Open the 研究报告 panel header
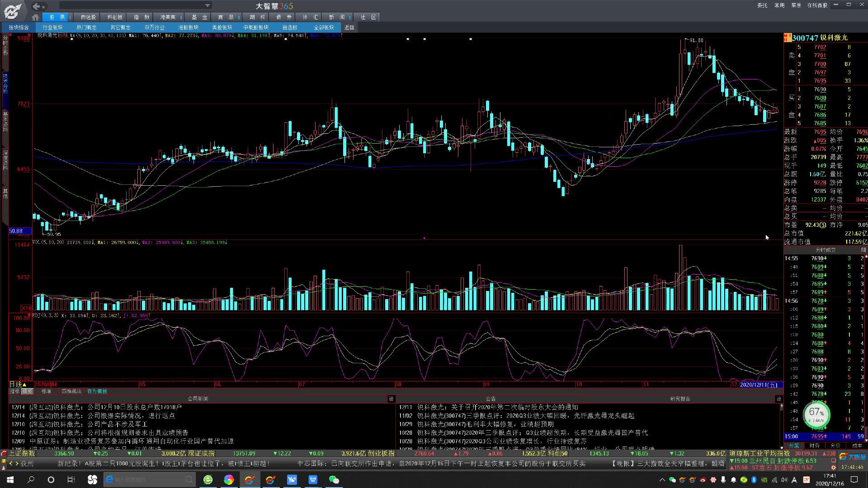This screenshot has width=868, height=488. (680, 399)
